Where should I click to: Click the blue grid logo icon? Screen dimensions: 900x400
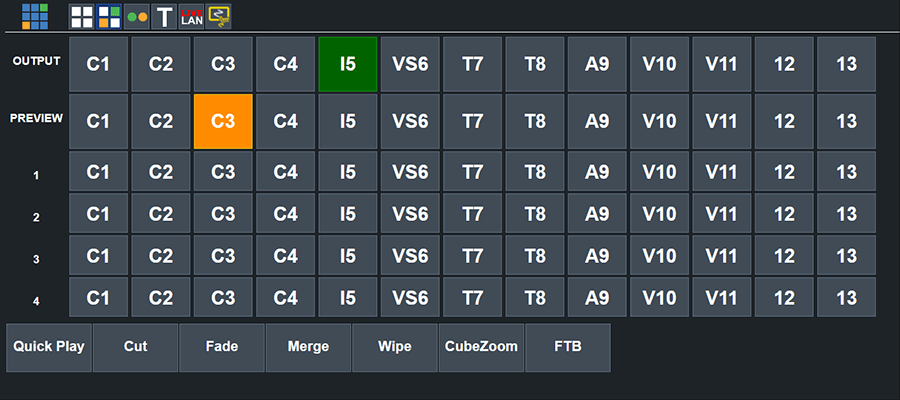point(35,15)
